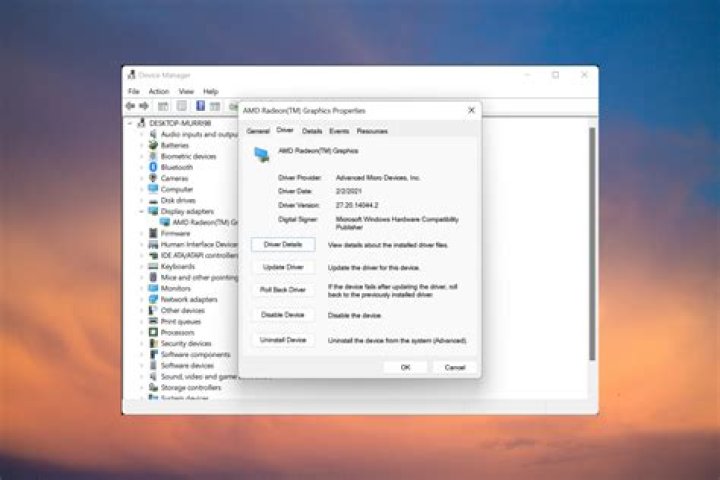Click the Batteries category icon
The image size is (720, 480).
click(x=153, y=145)
